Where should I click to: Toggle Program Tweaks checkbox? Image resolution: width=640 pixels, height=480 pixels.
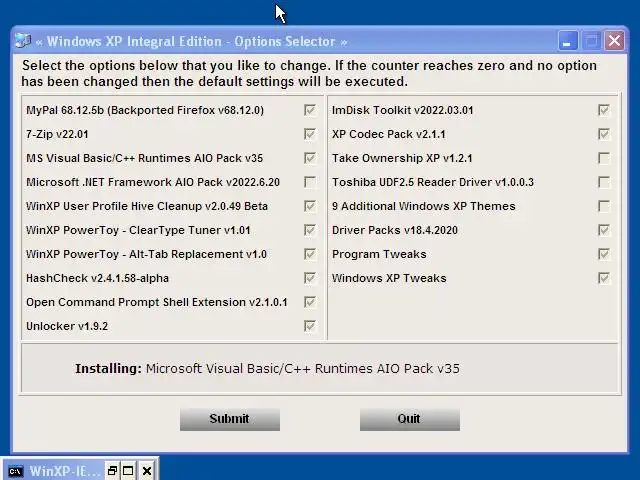(604, 254)
